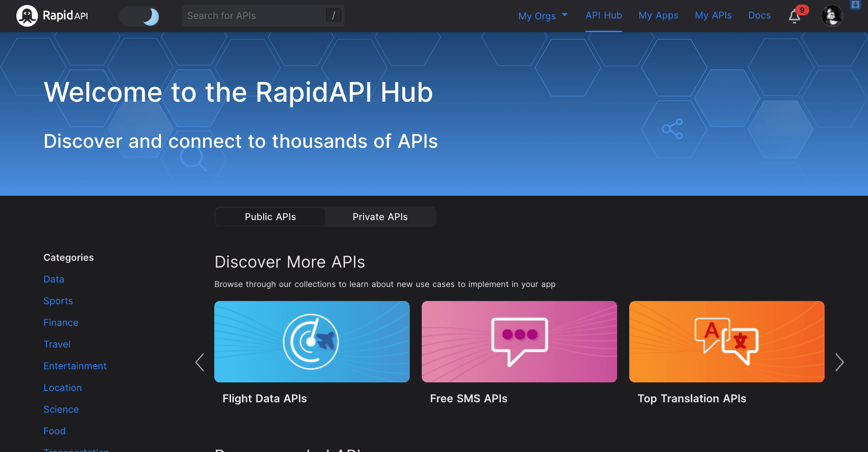Screen dimensions: 868x452
Task: Open the Entertainment category
Action: click(75, 366)
